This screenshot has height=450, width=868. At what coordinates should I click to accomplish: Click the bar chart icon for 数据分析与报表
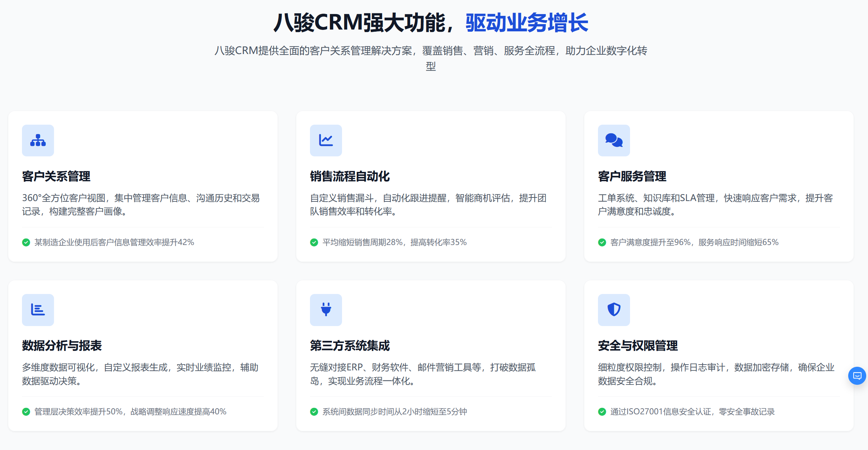coord(38,310)
